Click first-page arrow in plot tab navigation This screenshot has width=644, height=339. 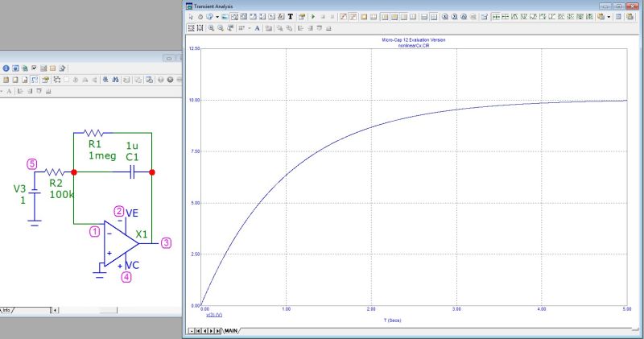[x=197, y=331]
